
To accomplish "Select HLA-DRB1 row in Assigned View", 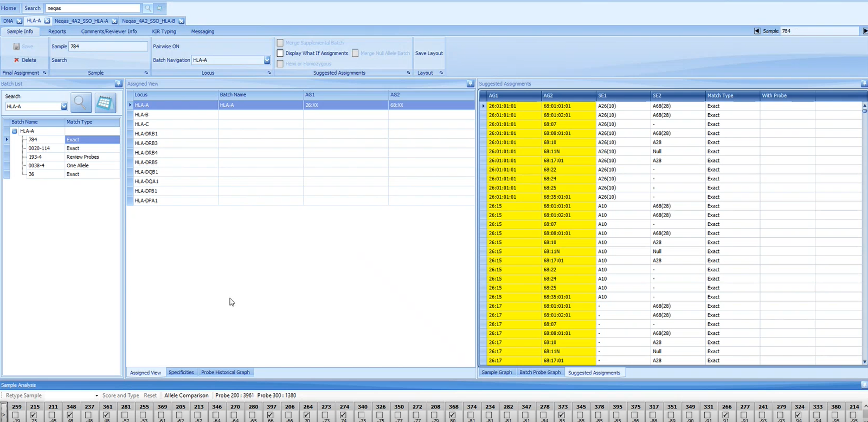I will pos(301,134).
